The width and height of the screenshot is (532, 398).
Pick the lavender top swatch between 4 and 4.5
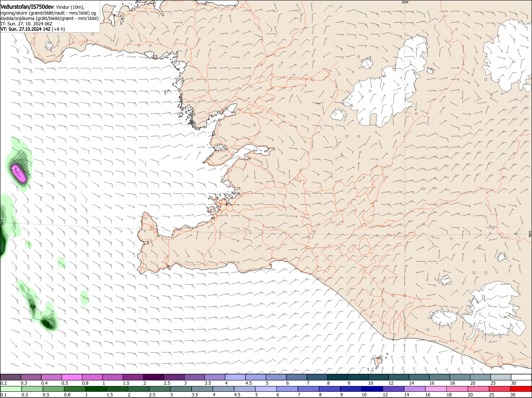pyautogui.click(x=236, y=377)
